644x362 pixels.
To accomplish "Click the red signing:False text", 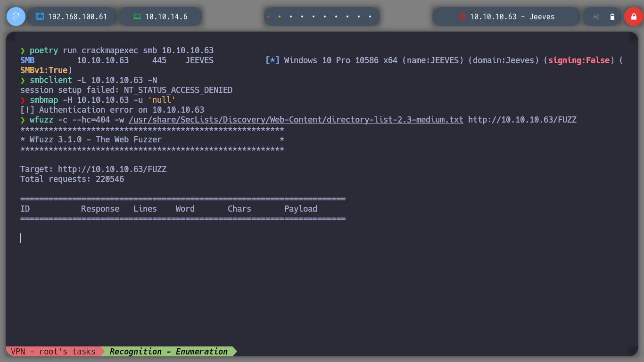I will [x=579, y=60].
